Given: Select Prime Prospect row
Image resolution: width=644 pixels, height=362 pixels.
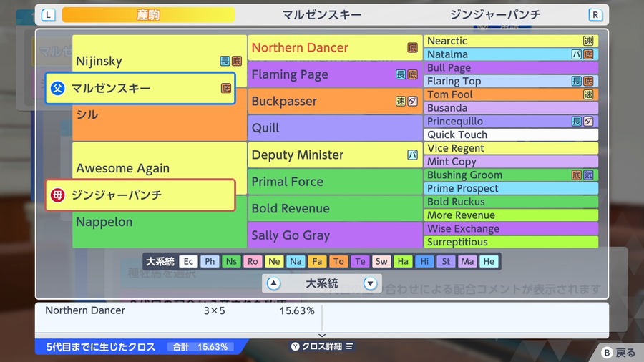Looking at the screenshot, I should 511,188.
